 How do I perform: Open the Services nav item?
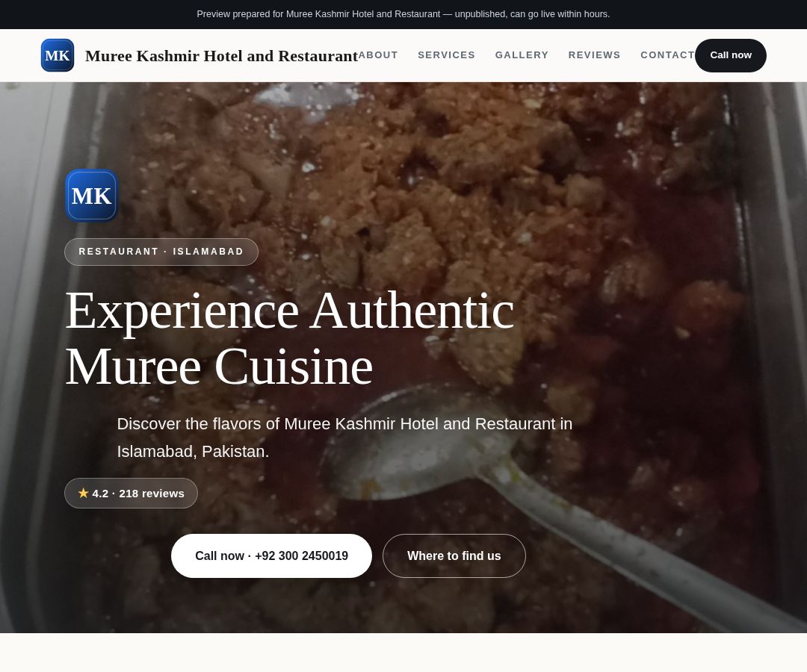point(446,55)
